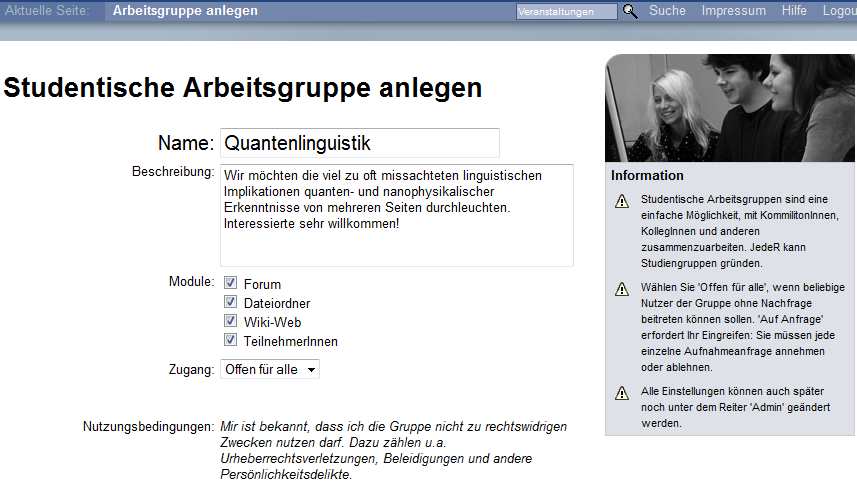This screenshot has height=487, width=857.
Task: Click the warning icon beside 'Wählen Sie Offen für alle'
Action: (622, 289)
